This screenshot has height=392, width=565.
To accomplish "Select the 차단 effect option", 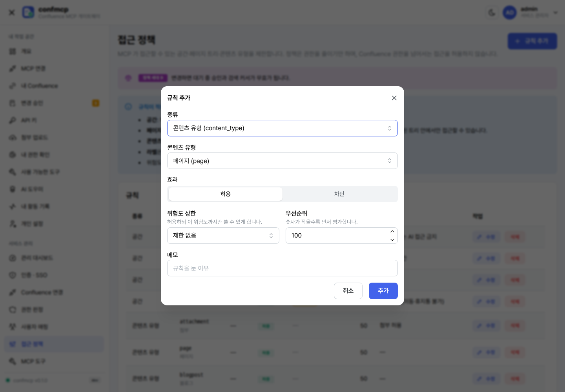I will tap(339, 194).
